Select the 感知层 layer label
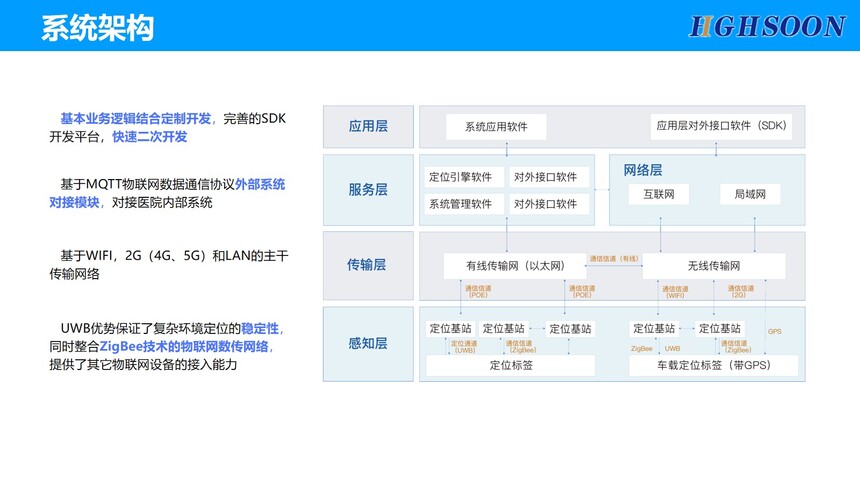The height and width of the screenshot is (484, 860). pos(367,343)
